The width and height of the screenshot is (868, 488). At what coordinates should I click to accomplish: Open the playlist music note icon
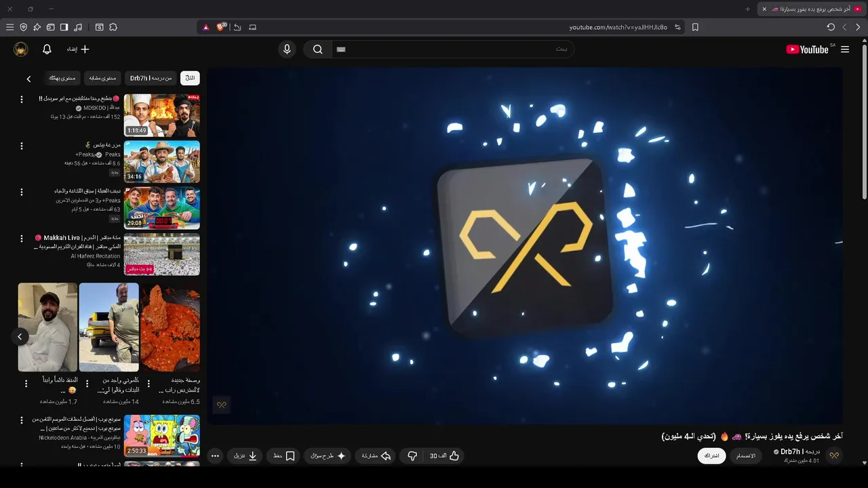(78, 27)
